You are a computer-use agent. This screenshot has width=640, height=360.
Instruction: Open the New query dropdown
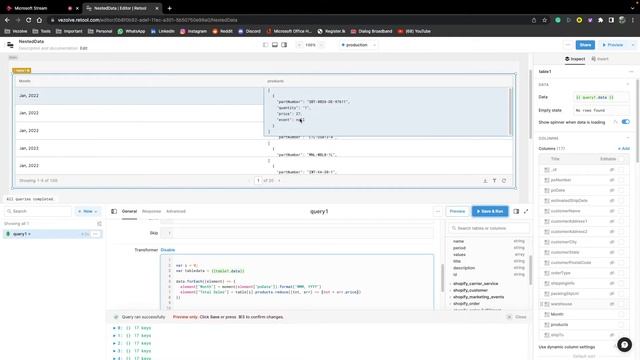(x=88, y=211)
